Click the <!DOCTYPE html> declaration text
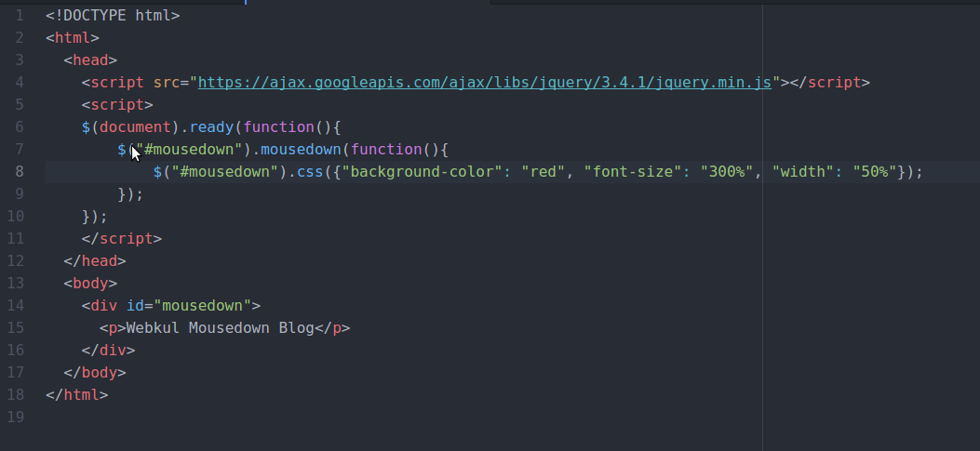Viewport: 980px width, 451px height. 114,16
